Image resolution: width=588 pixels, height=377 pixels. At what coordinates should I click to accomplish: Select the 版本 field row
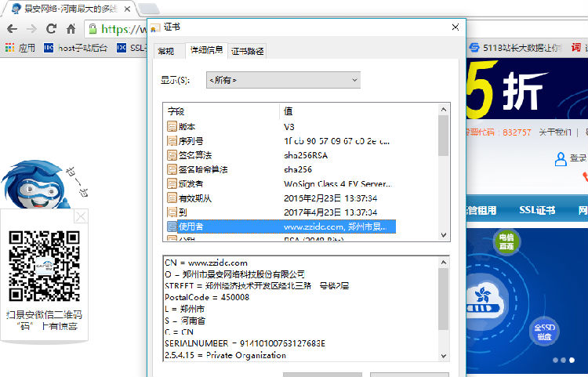(x=187, y=126)
